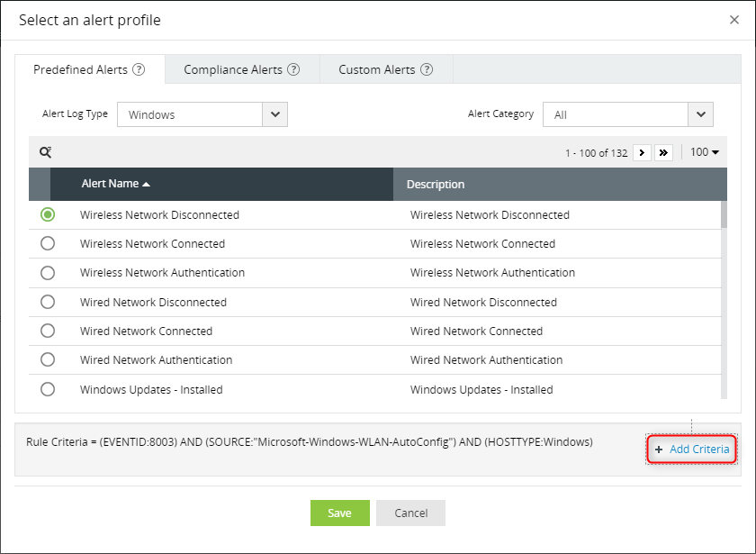This screenshot has width=756, height=554.
Task: Choose the Wired Network Disconnected alert
Action: 48,302
